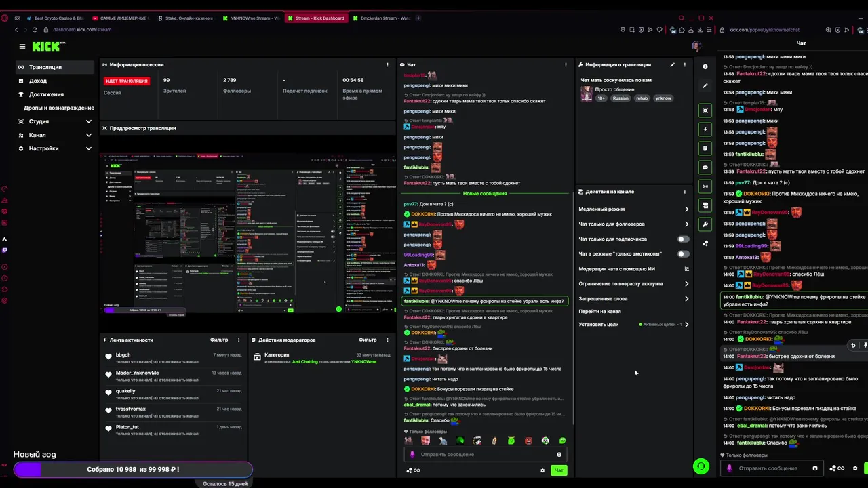The width and height of the screenshot is (868, 488).
Task: Click bbgch follower entry in activity feed
Action: [x=174, y=358]
